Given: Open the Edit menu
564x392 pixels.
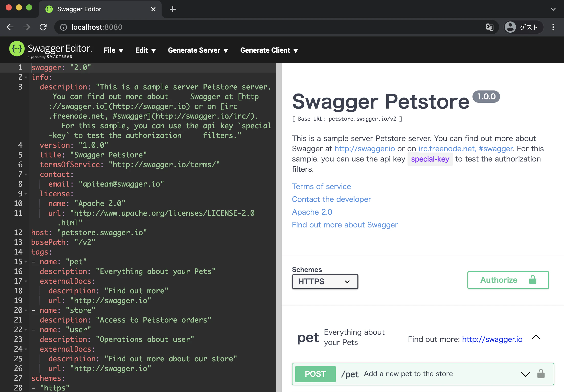Looking at the screenshot, I should (145, 50).
